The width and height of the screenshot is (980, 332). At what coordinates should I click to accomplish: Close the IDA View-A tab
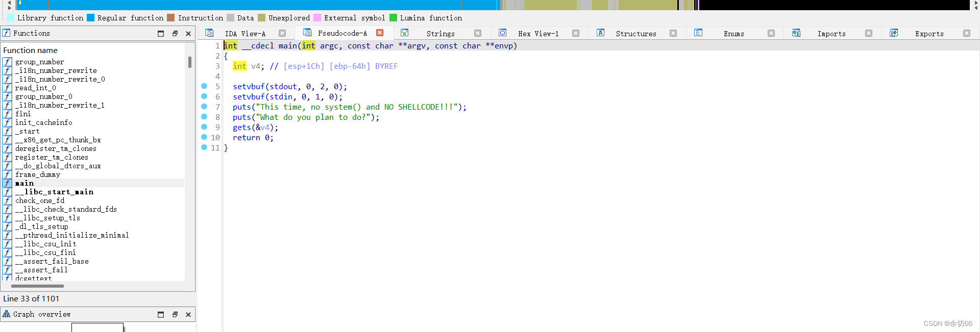coord(282,33)
